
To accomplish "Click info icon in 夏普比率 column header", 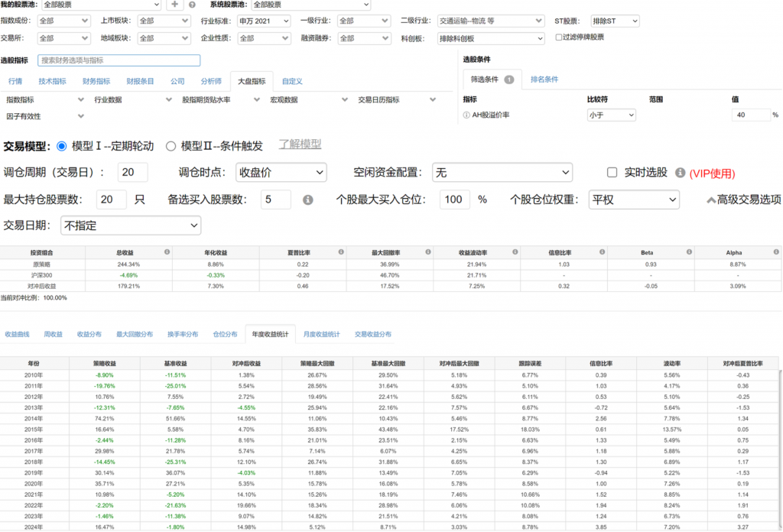I will pyautogui.click(x=342, y=251).
